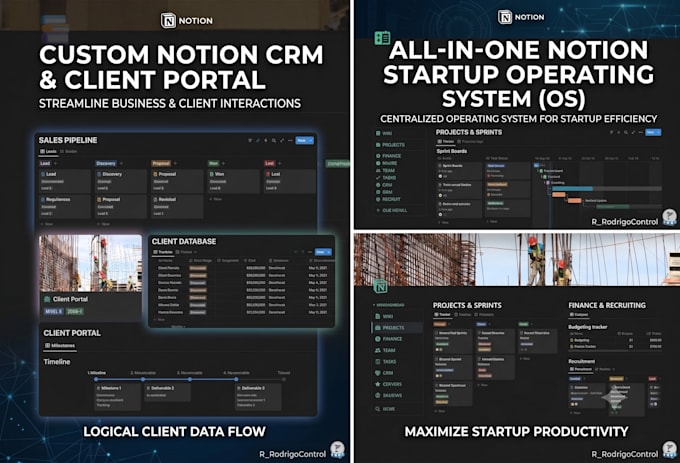The width and height of the screenshot is (680, 463).
Task: Click the magnifier icon at dashboard sidebar bottom
Action: point(378,409)
